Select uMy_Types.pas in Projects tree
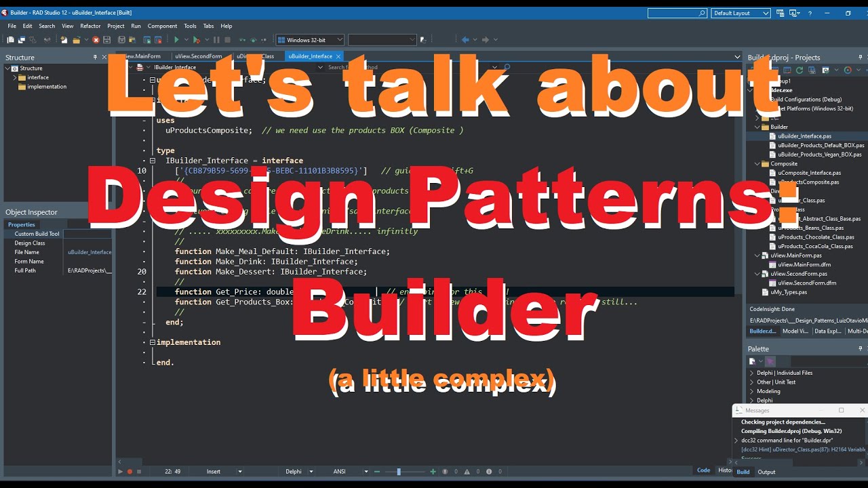868x488 pixels. tap(789, 292)
